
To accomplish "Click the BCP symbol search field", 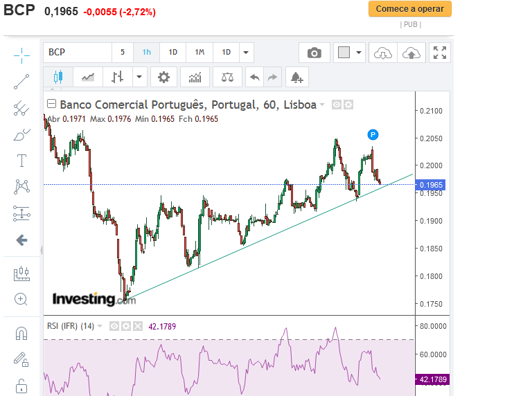I will tap(78, 53).
